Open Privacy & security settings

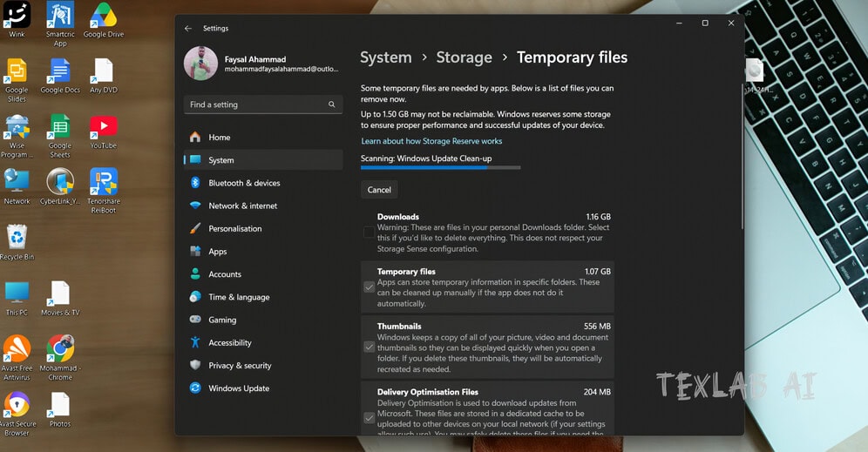263,365
